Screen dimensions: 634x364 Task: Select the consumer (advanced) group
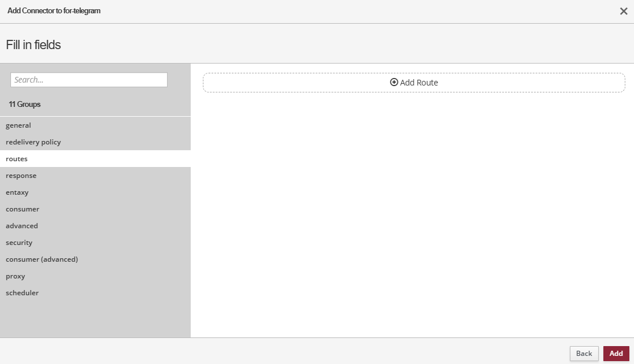[42, 259]
